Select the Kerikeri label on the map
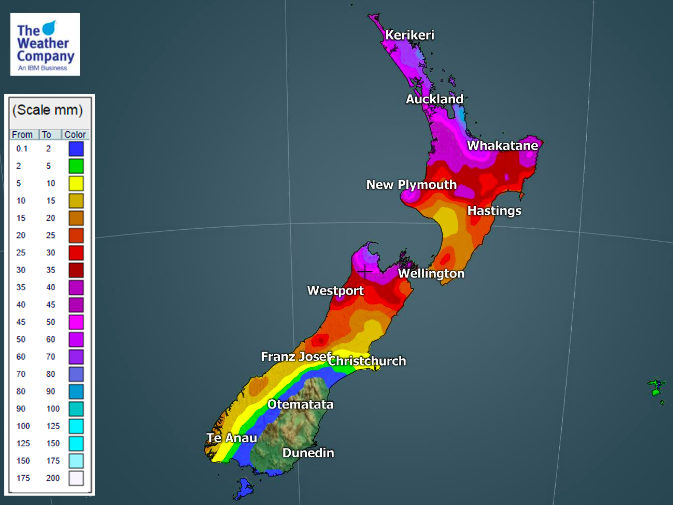The height and width of the screenshot is (505, 673). (410, 35)
